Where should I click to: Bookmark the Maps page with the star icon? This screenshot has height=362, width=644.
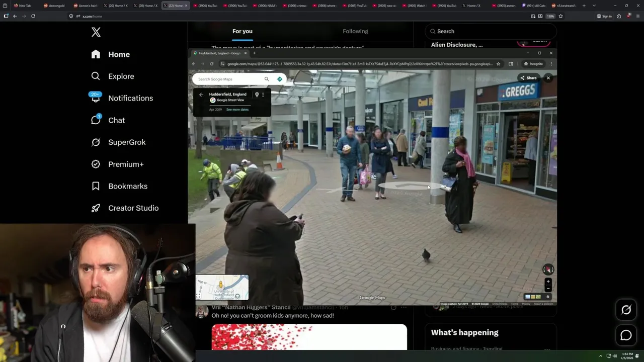(x=498, y=64)
